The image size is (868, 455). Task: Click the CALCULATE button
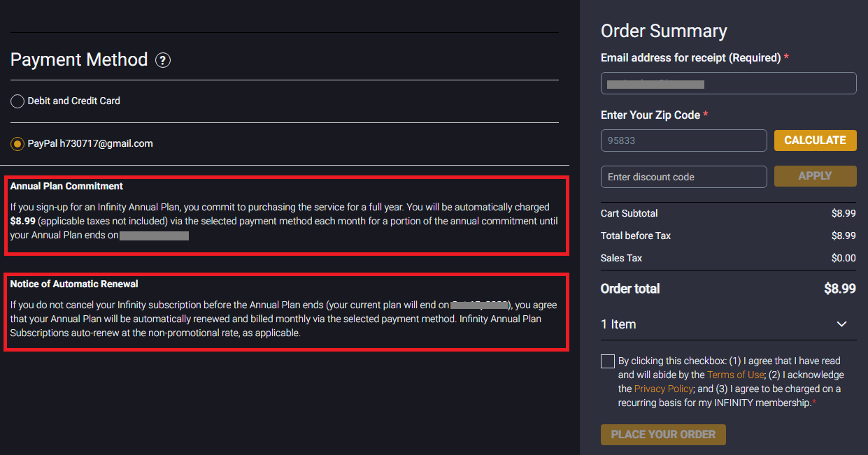[815, 140]
